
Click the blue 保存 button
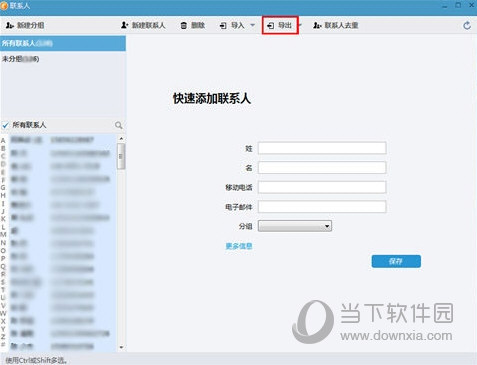396,261
